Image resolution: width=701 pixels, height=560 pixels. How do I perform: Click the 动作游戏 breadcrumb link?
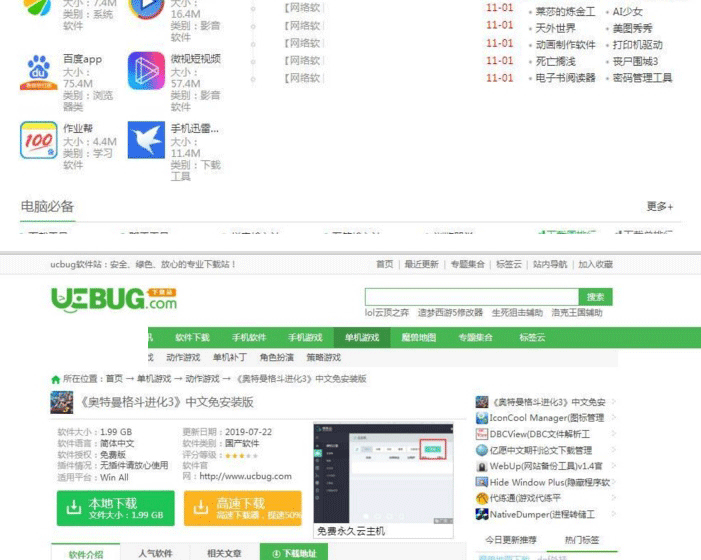pyautogui.click(x=203, y=379)
